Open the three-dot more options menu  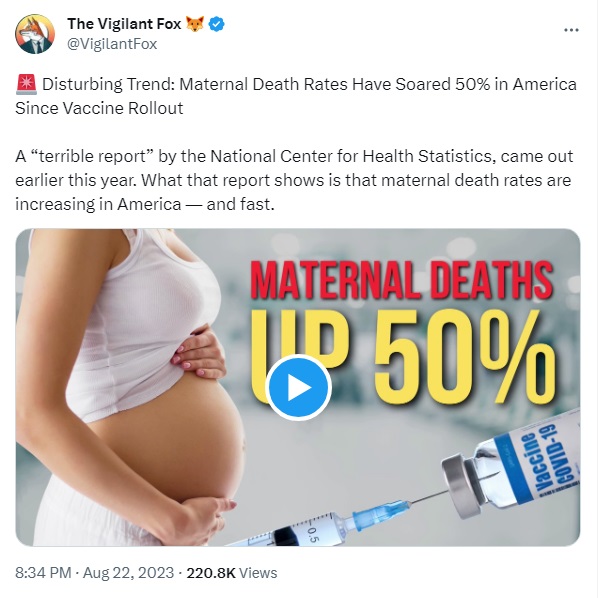click(571, 30)
